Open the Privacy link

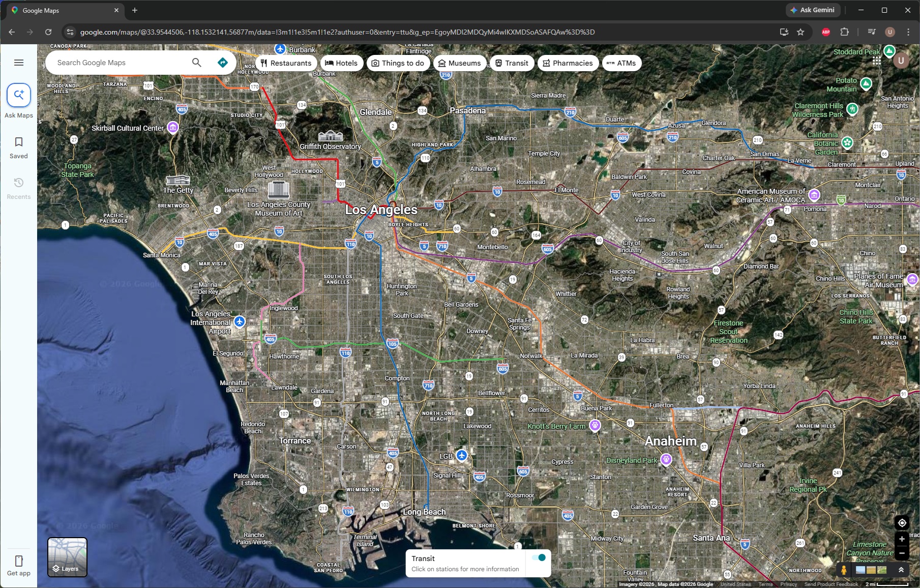point(788,584)
